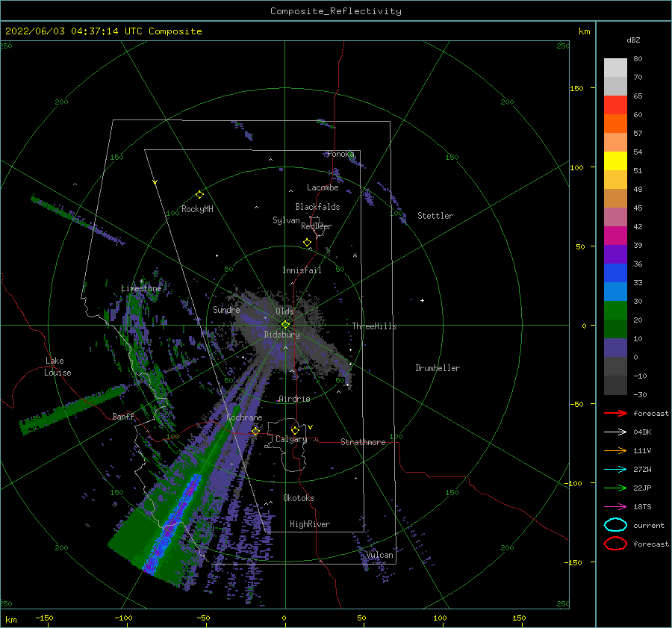Screen dimensions: 672x628
Task: Click the yellow diamond marker below Cochrane
Action: [255, 431]
